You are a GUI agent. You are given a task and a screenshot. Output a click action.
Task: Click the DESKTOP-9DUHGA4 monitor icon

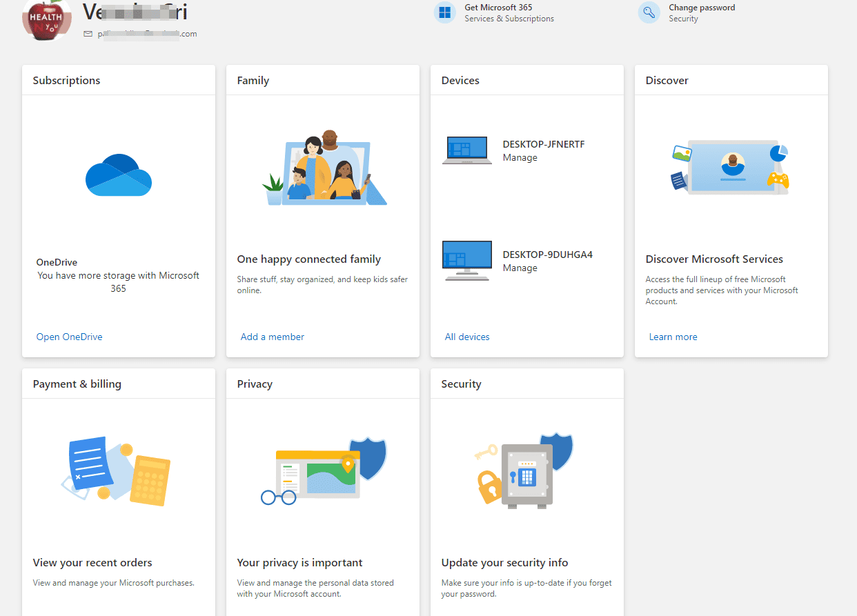467,261
